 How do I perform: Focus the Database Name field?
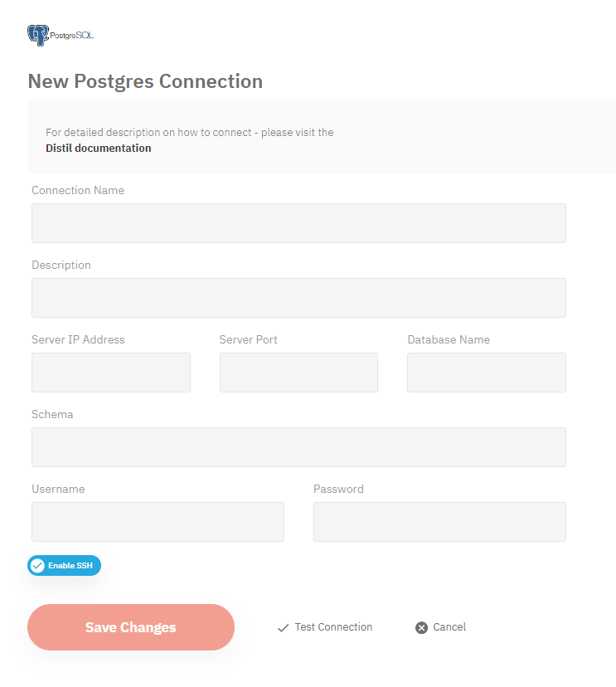tap(487, 373)
